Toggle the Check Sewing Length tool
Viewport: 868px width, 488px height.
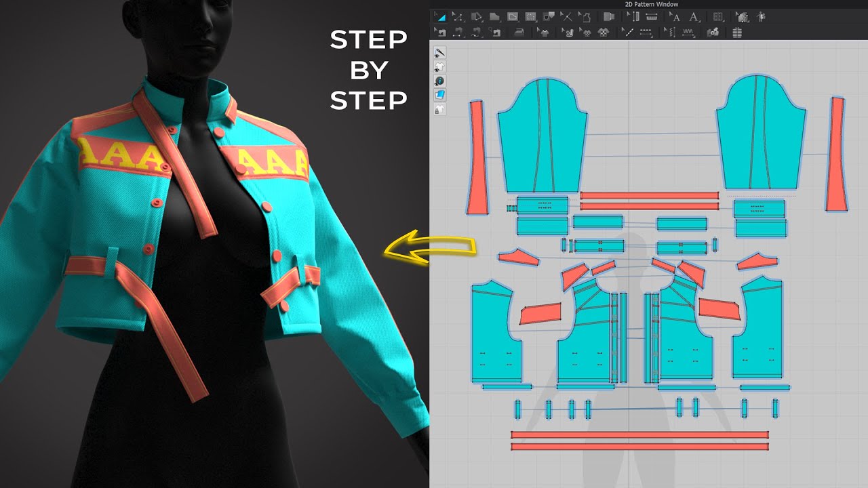[x=495, y=32]
